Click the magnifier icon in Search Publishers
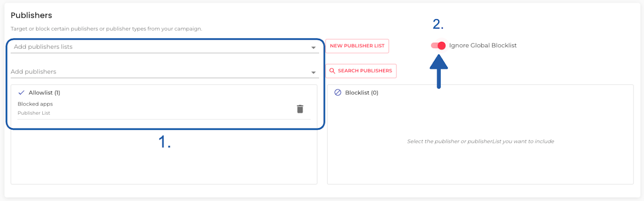The width and height of the screenshot is (644, 201). point(332,71)
